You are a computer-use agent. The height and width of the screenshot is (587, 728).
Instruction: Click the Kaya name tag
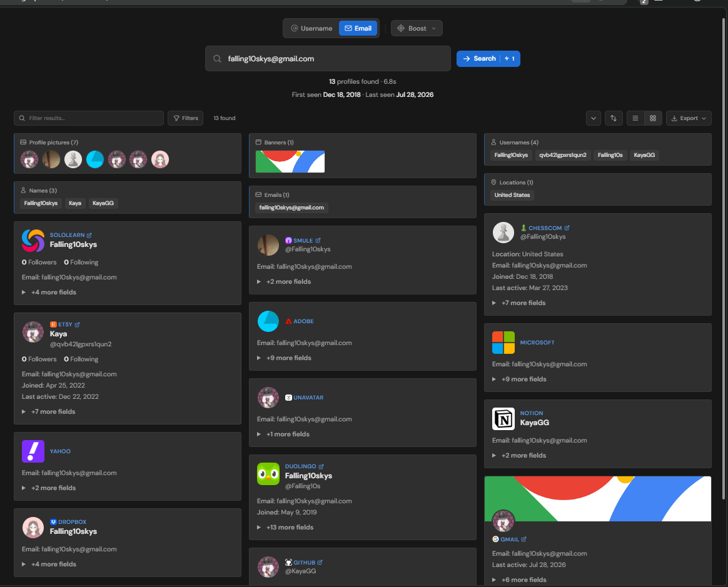[x=75, y=203]
